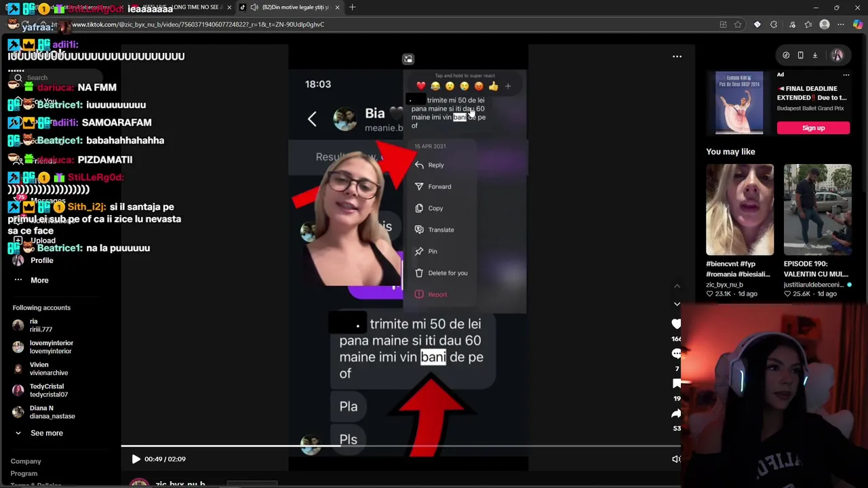
Task: Play the paused TikTok video
Action: tap(136, 459)
